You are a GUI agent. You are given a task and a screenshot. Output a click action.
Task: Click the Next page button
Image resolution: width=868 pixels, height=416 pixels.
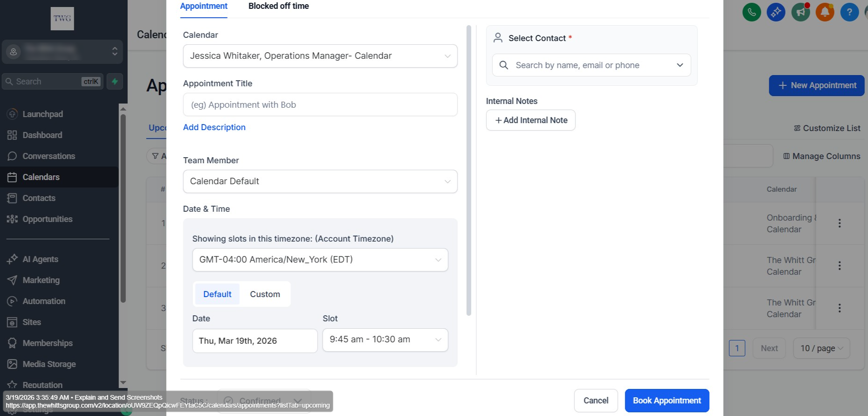click(x=769, y=348)
